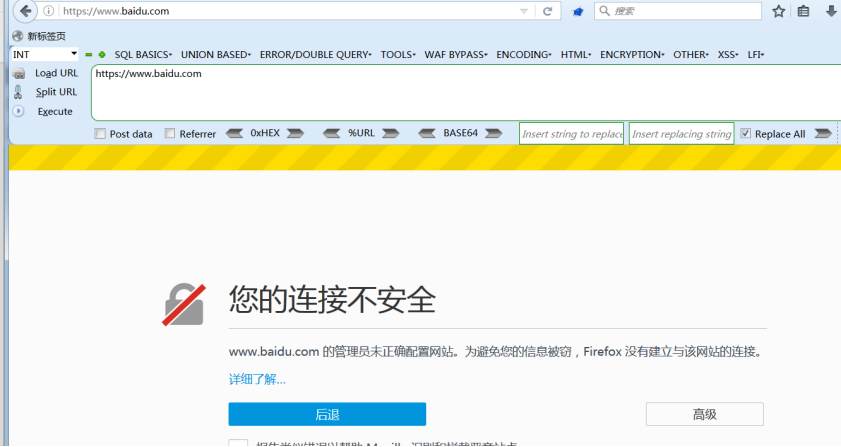Click 您的连接不安全 heading text

pyautogui.click(x=332, y=299)
